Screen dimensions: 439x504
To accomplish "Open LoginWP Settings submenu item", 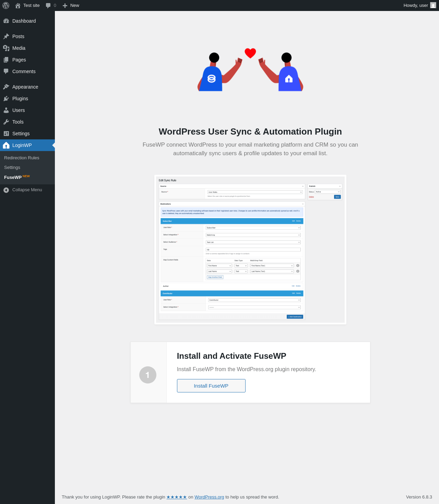I will [27, 168].
